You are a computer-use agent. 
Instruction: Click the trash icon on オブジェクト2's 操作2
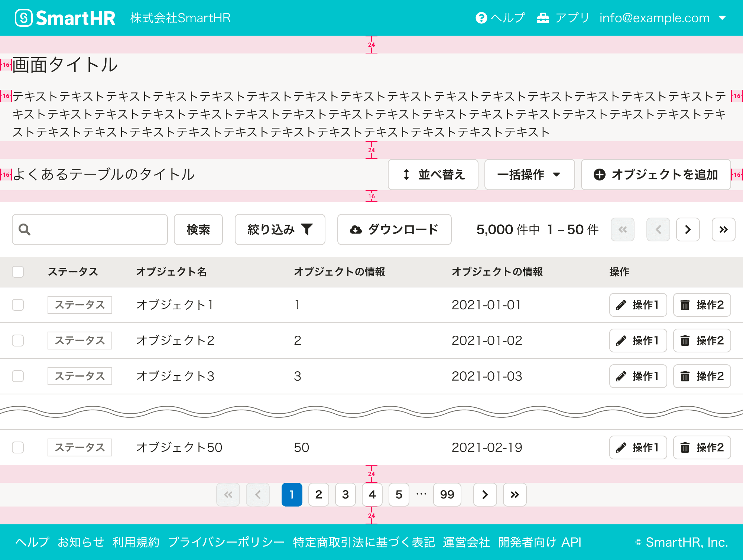tap(685, 340)
